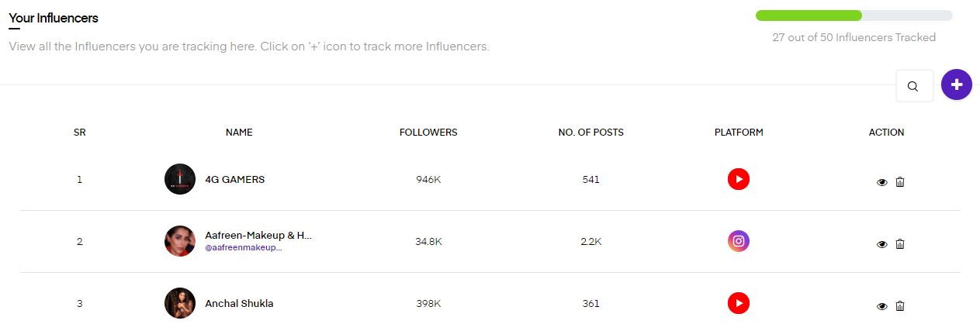Viewport: 980px width, 331px height.
Task: Click the influencers tracked progress bar
Action: [x=854, y=16]
